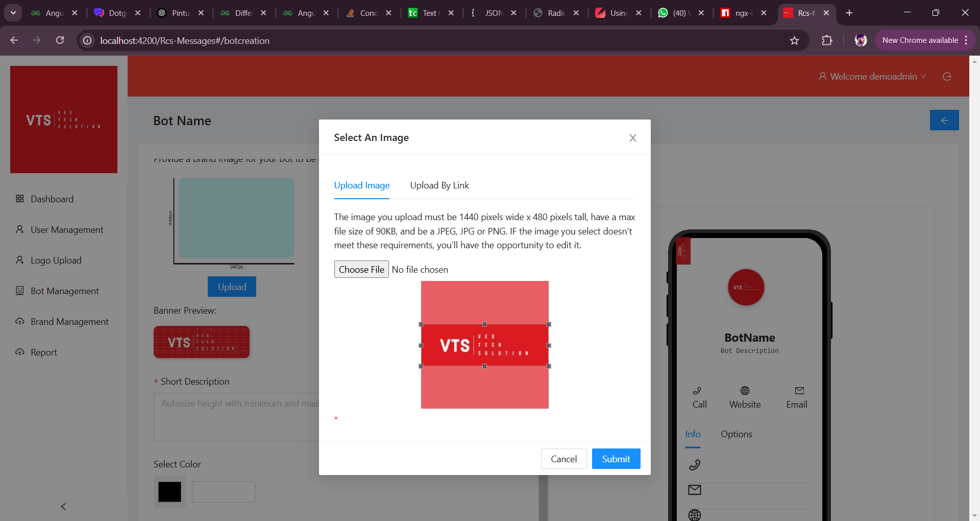Open Brand Management section
Image resolution: width=980 pixels, height=521 pixels.
(x=69, y=322)
